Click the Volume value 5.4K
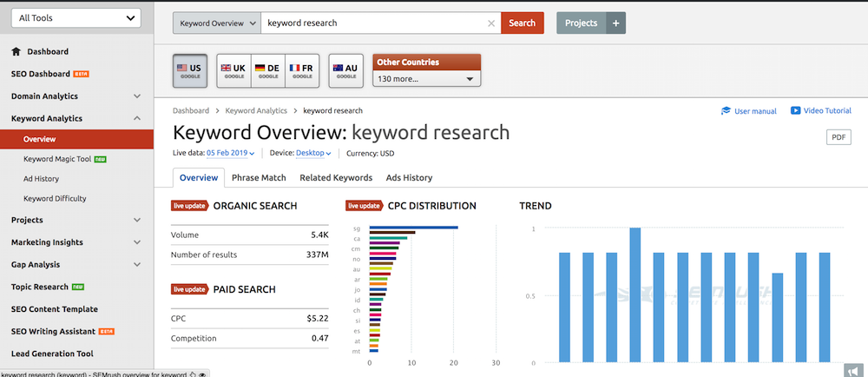868x377 pixels. point(320,235)
